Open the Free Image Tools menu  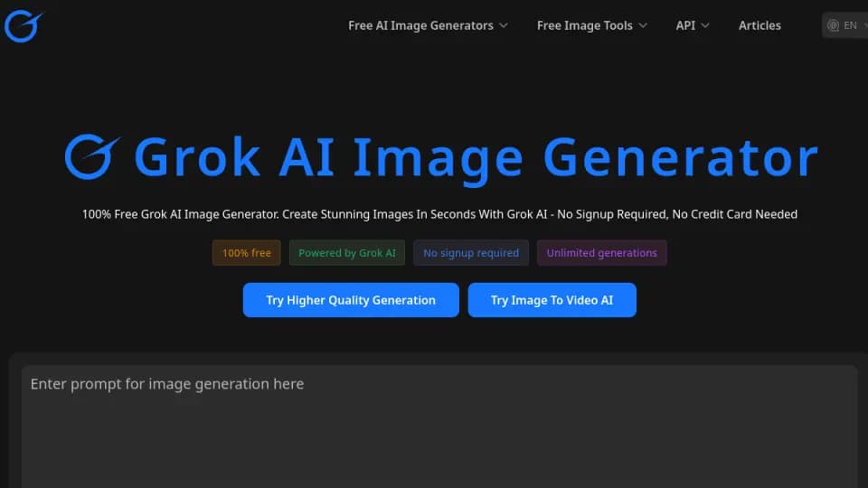click(591, 25)
